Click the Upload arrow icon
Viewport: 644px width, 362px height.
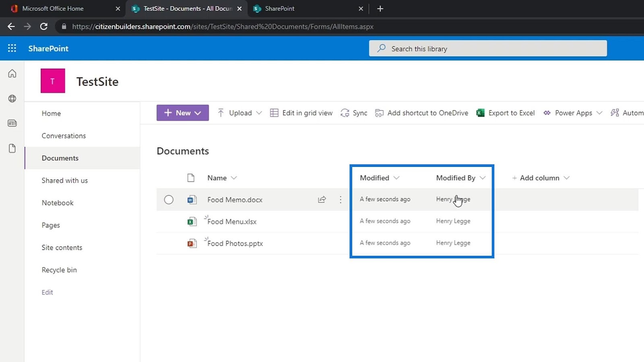coord(221,113)
